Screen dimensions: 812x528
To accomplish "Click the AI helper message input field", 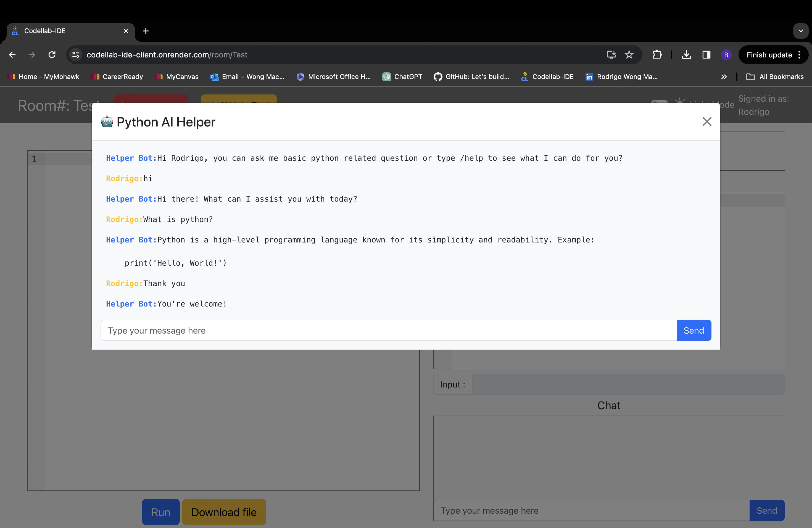I will pos(388,330).
